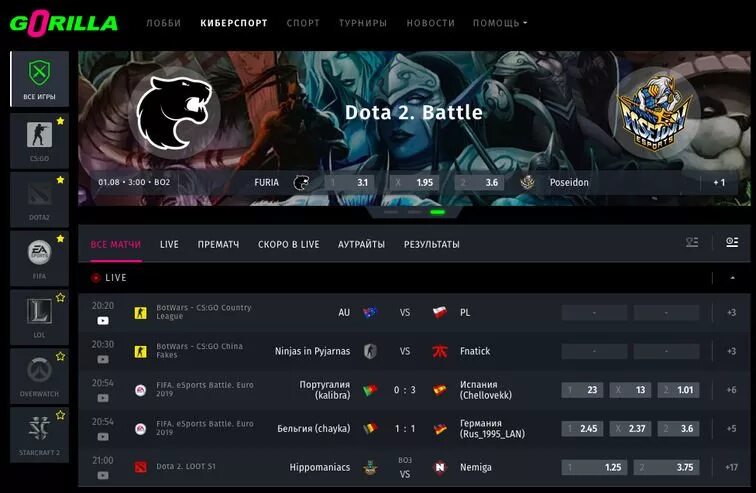Click the Gorilla logo
The image size is (756, 493).
tap(63, 24)
